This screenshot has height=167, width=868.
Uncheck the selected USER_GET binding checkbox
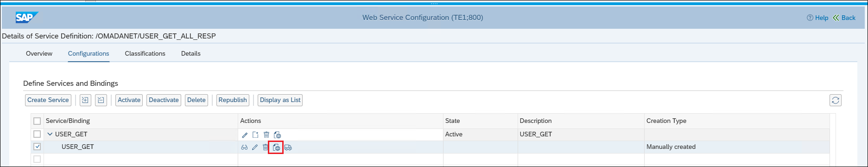pyautogui.click(x=37, y=147)
